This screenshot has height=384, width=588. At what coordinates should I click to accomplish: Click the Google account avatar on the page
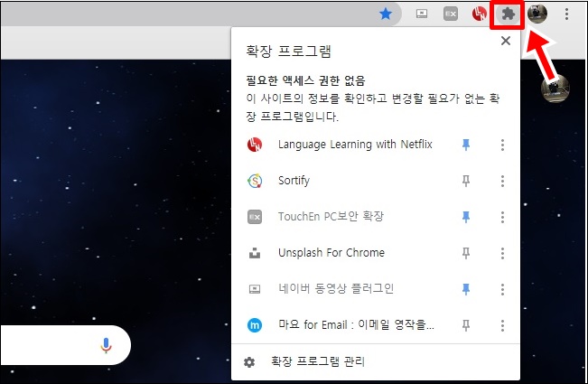pyautogui.click(x=555, y=89)
